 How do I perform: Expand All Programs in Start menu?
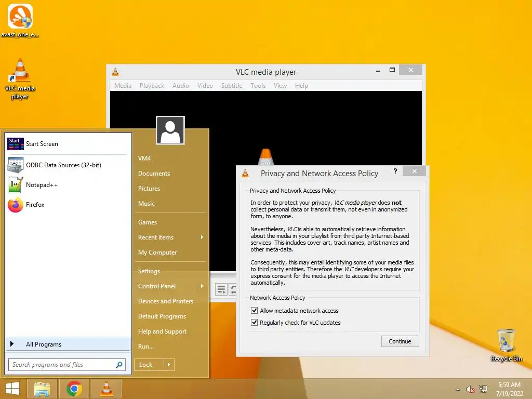pyautogui.click(x=68, y=344)
